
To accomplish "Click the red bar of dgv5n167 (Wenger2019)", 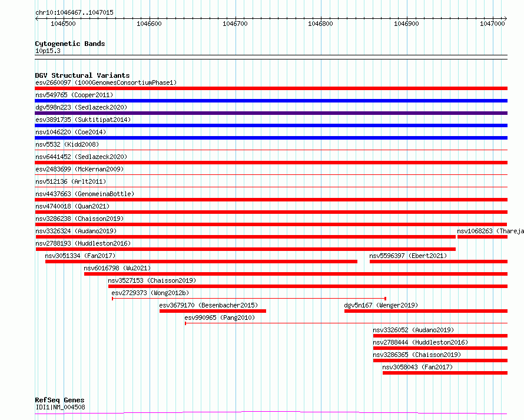I will coord(426,311).
